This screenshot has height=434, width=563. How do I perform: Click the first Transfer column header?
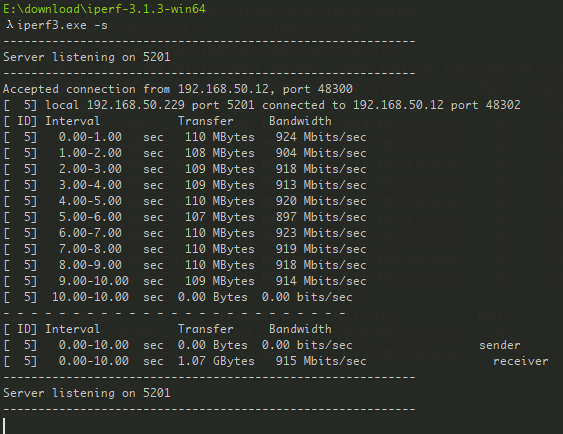(x=206, y=121)
